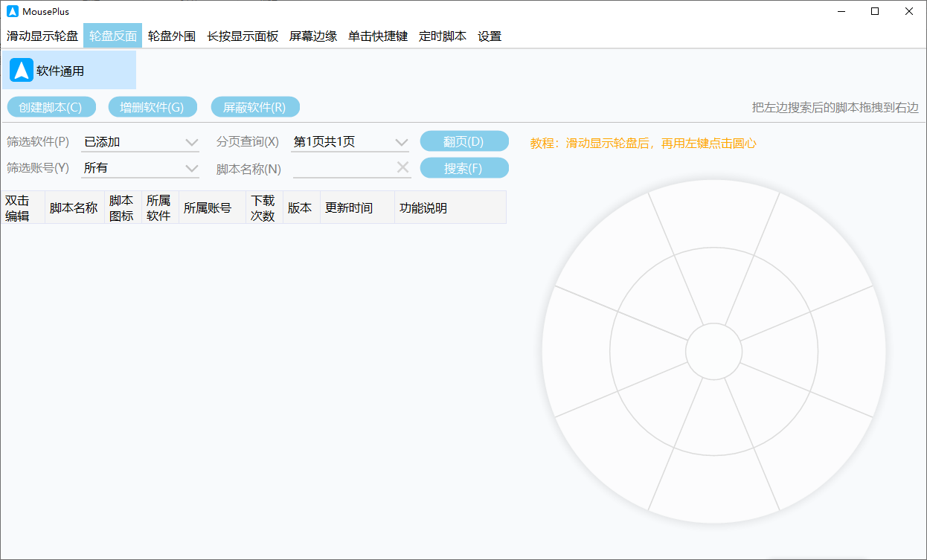
Task: Open the 轮盘外围 tab
Action: (172, 36)
